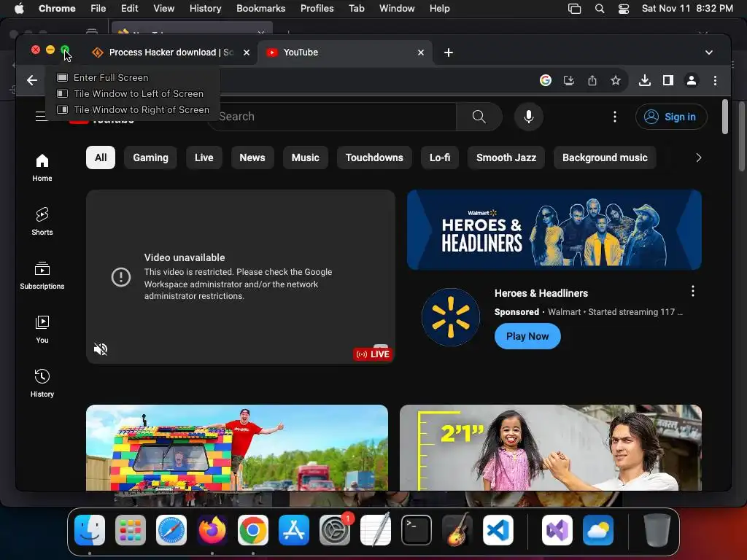Select the Background music filter chip
Image resolution: width=747 pixels, height=560 pixels.
(605, 157)
